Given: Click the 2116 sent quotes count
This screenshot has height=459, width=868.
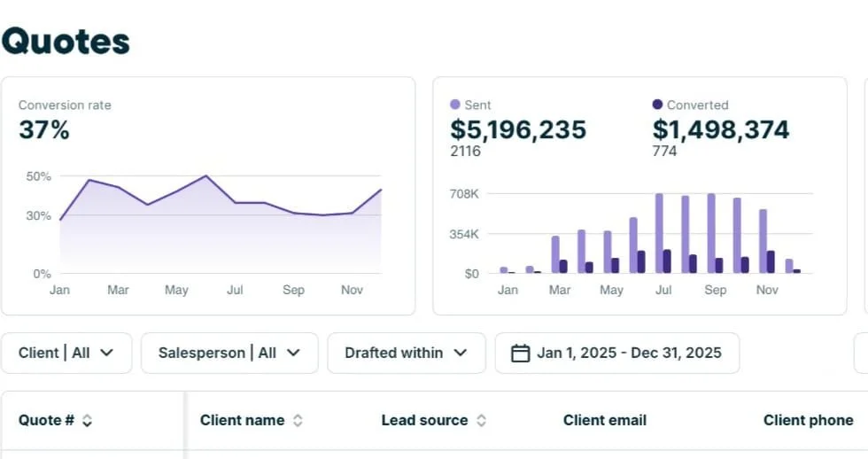Looking at the screenshot, I should tap(465, 152).
